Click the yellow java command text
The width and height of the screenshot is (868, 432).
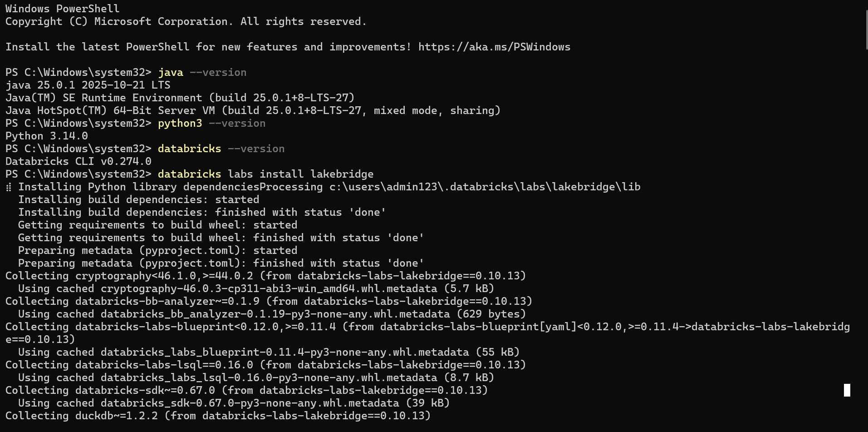(171, 73)
